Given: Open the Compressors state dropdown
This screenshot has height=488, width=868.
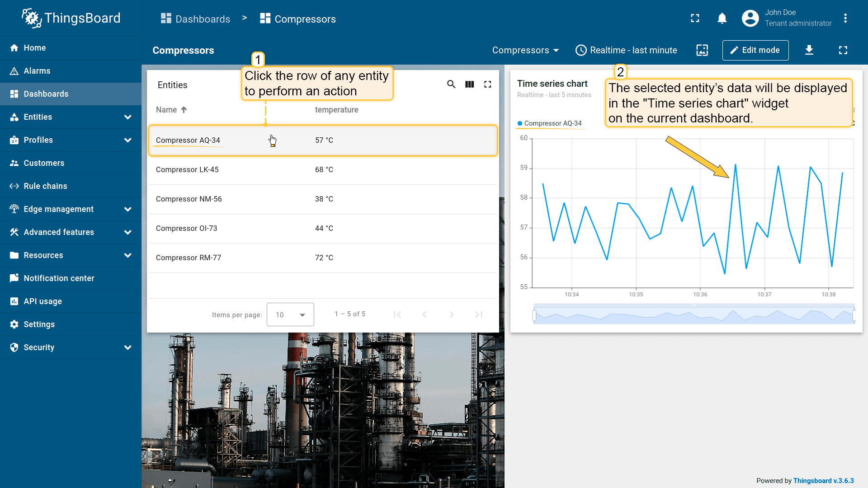Looking at the screenshot, I should 525,50.
